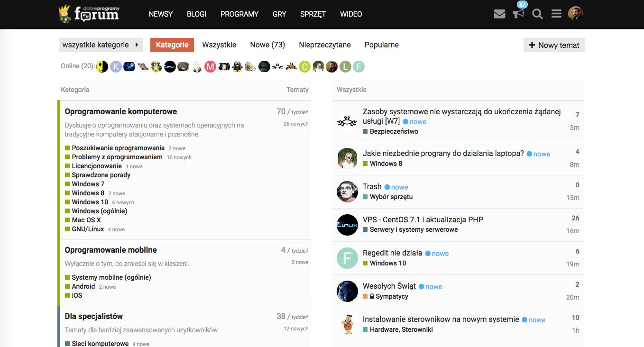Switch to the Popularne tab
The height and width of the screenshot is (347, 644).
click(382, 45)
